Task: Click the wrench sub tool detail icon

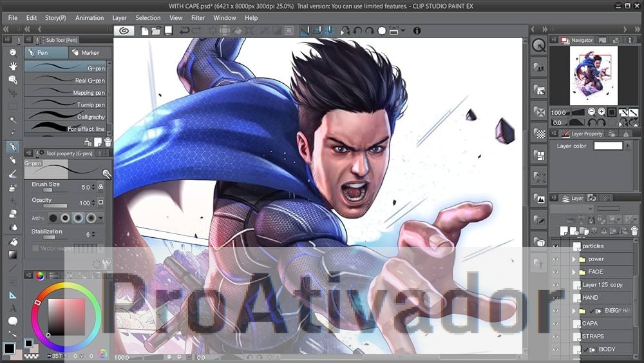Action: (107, 264)
